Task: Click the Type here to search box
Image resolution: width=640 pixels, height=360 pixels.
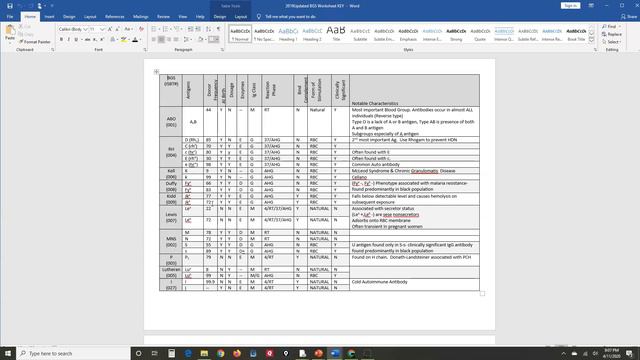Action: (73, 353)
